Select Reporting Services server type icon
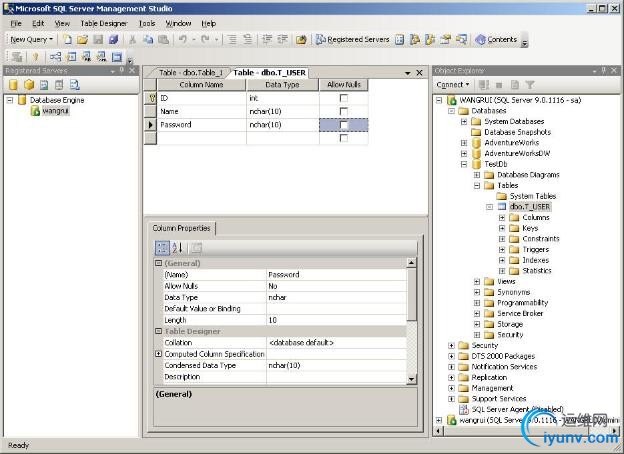The width and height of the screenshot is (624, 454). (x=44, y=84)
